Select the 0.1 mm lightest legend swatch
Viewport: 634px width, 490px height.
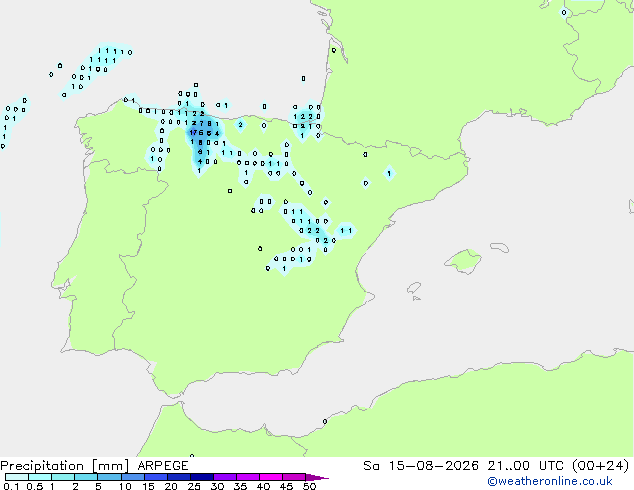17,477
